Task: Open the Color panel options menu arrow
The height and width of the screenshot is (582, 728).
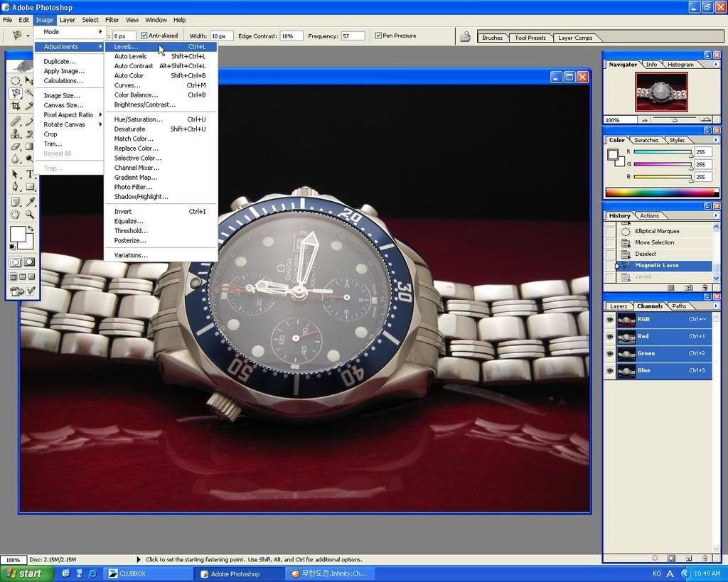Action: coord(715,140)
